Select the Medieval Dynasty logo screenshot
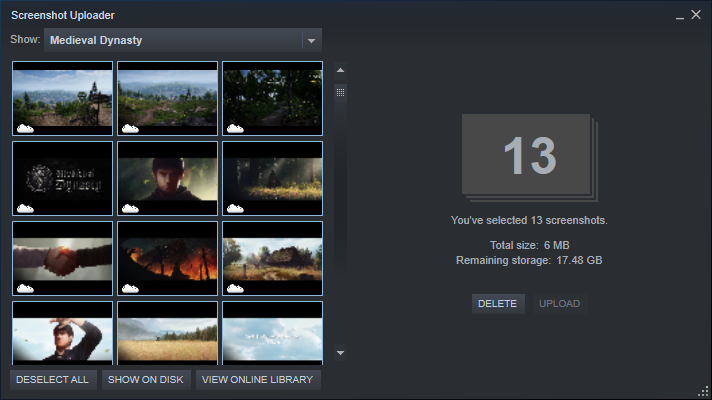The image size is (712, 400). tap(63, 178)
